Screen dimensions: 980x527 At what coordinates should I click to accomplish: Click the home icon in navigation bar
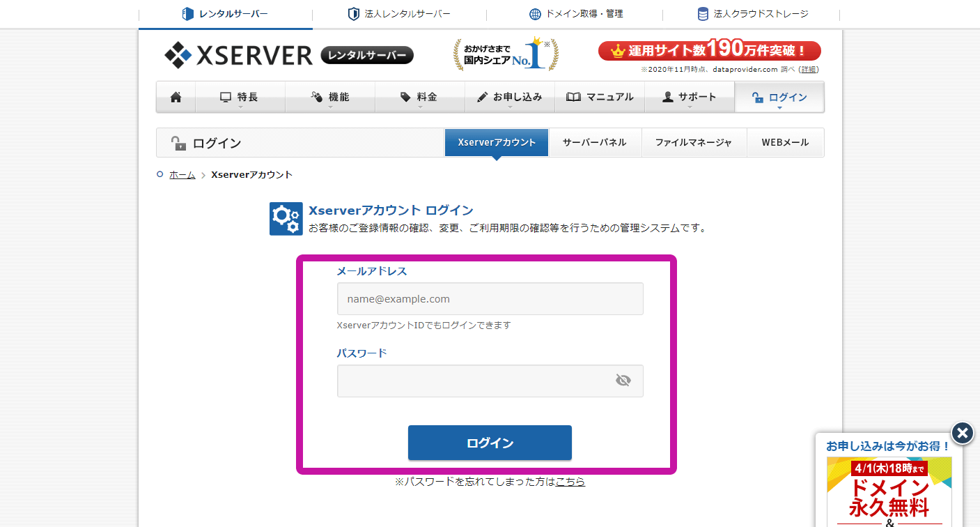tap(176, 98)
